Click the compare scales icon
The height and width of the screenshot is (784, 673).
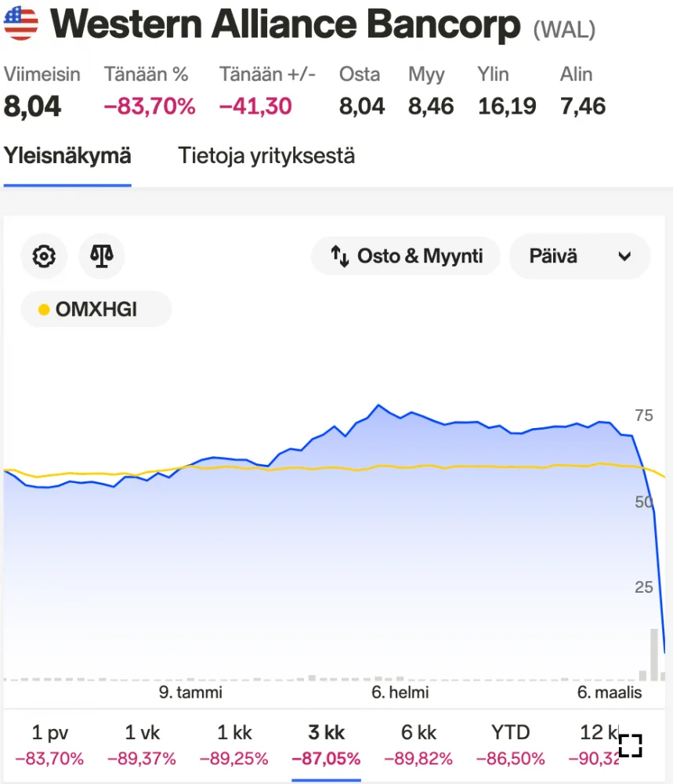click(x=102, y=256)
